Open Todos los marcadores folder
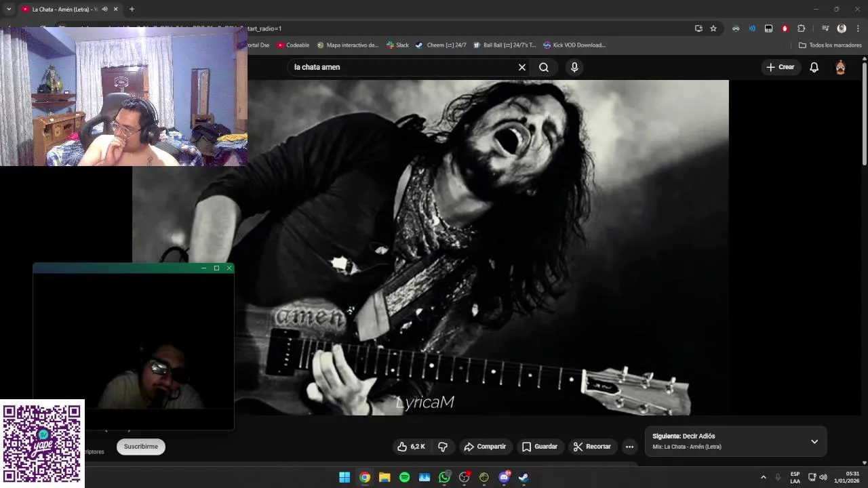The height and width of the screenshot is (488, 868). pos(830,45)
